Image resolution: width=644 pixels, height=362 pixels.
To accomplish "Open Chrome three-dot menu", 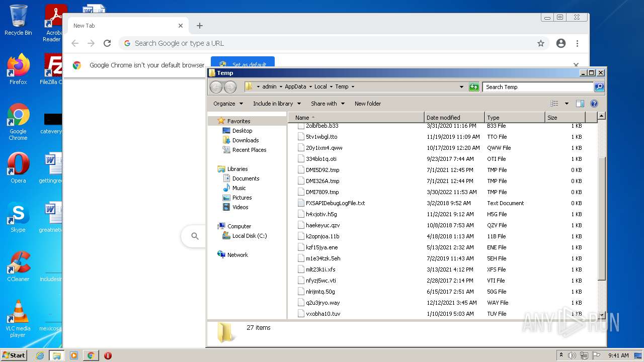I will click(577, 43).
